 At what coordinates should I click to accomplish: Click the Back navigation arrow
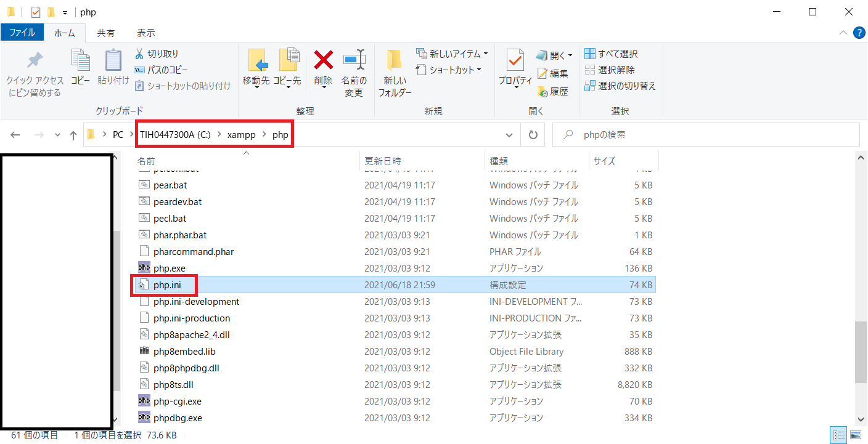click(15, 135)
